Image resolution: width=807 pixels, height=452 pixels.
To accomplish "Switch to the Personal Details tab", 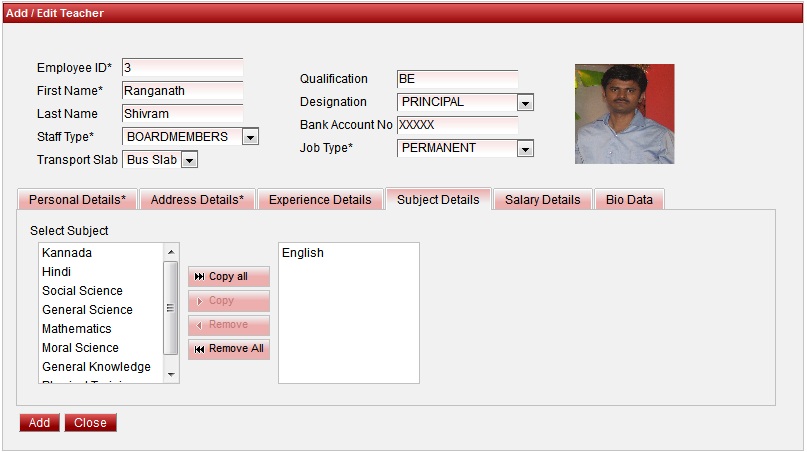I will (77, 200).
